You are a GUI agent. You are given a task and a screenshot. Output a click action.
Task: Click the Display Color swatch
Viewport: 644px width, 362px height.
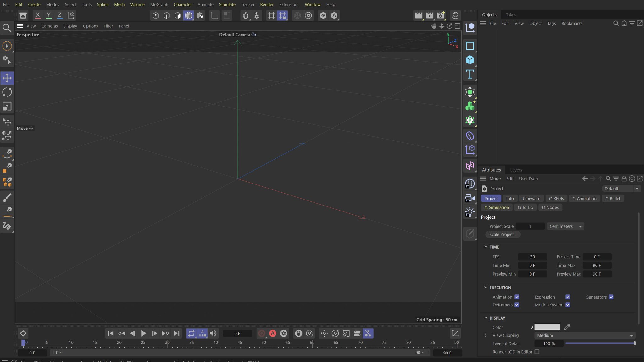[x=547, y=327]
